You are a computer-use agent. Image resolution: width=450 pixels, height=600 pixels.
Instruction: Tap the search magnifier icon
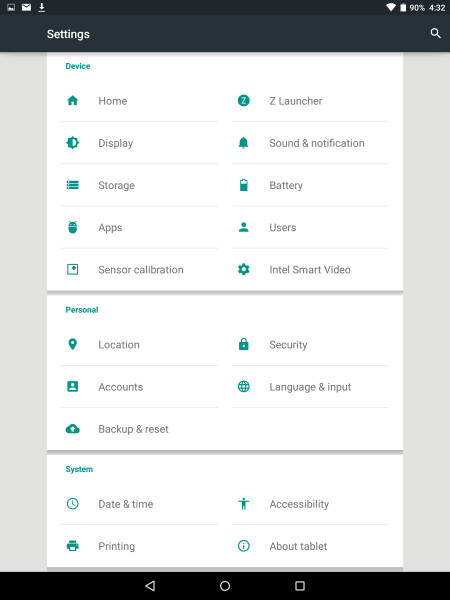(435, 33)
